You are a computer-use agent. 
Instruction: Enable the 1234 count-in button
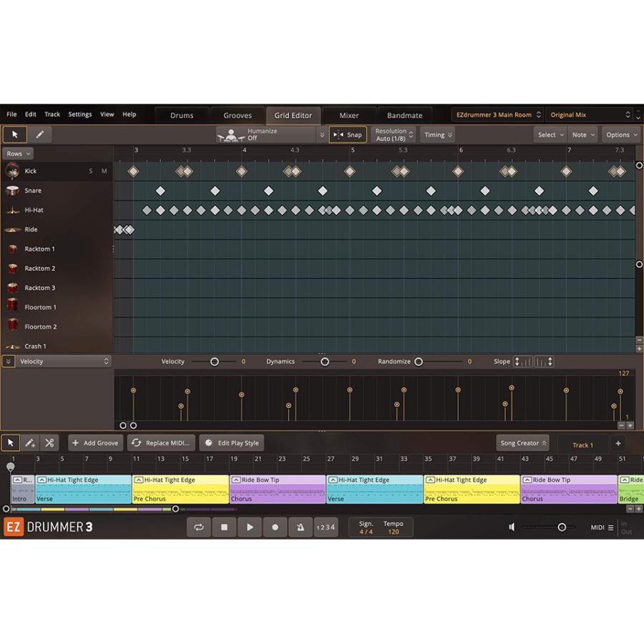(x=326, y=527)
